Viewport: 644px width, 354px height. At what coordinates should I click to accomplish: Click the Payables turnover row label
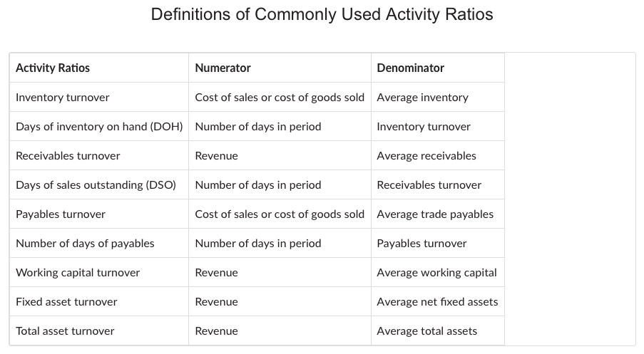pos(61,214)
